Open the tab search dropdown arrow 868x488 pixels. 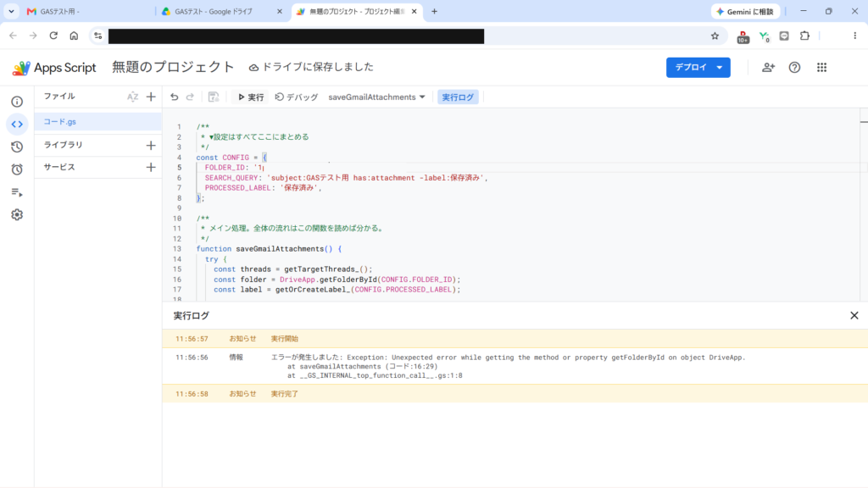[11, 11]
